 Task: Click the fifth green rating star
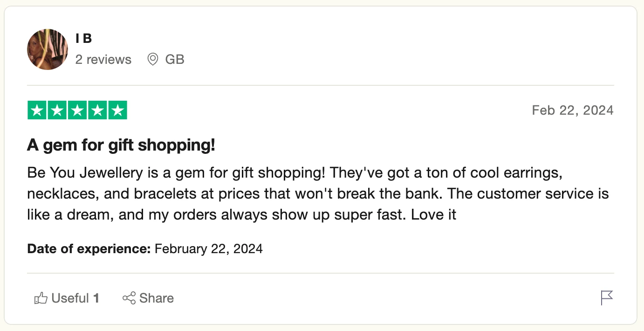click(118, 110)
